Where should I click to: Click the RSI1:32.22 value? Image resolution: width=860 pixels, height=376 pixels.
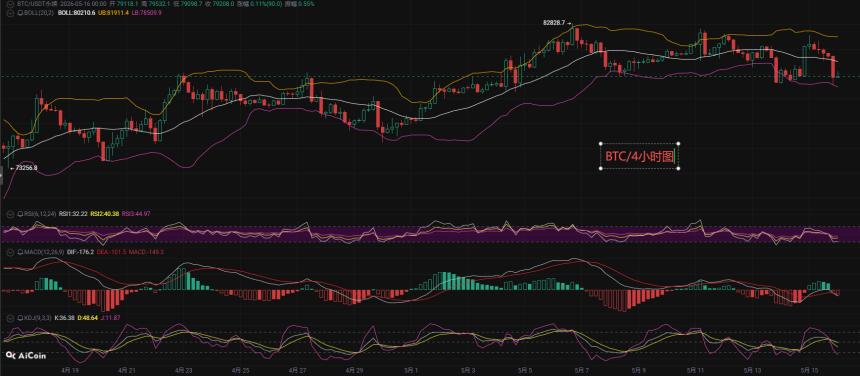point(73,213)
